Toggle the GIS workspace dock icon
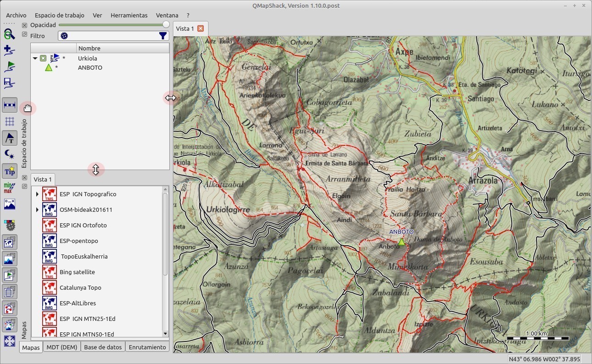 [x=10, y=275]
